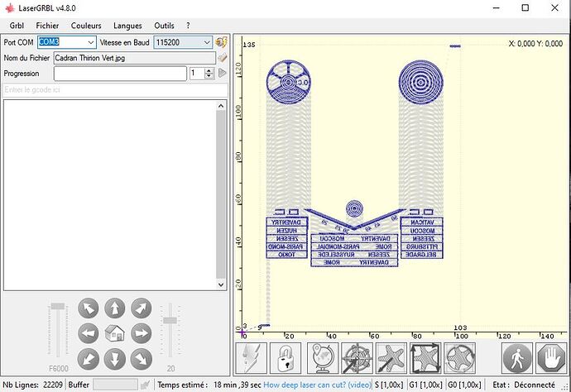The height and width of the screenshot is (392, 571).
Task: Click the padlock unlock button
Action: (285, 358)
